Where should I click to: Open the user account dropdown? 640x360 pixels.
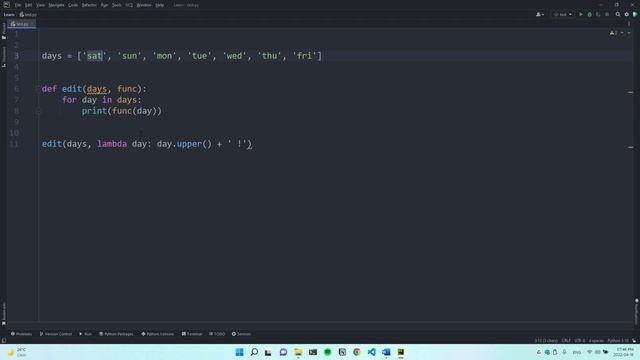point(540,14)
